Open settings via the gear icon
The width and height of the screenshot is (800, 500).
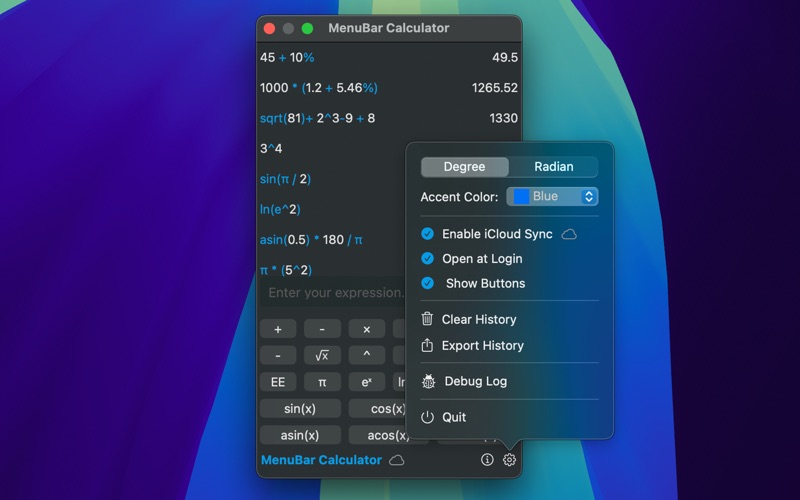(509, 460)
